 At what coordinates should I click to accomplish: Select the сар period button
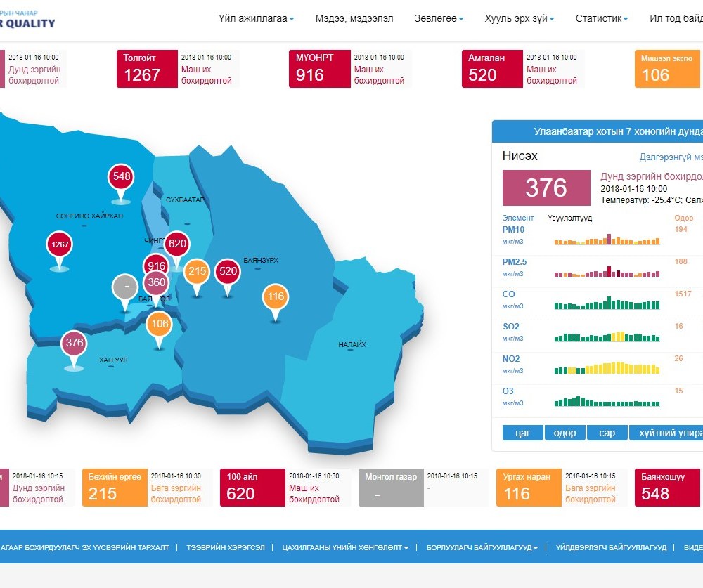[x=607, y=433]
